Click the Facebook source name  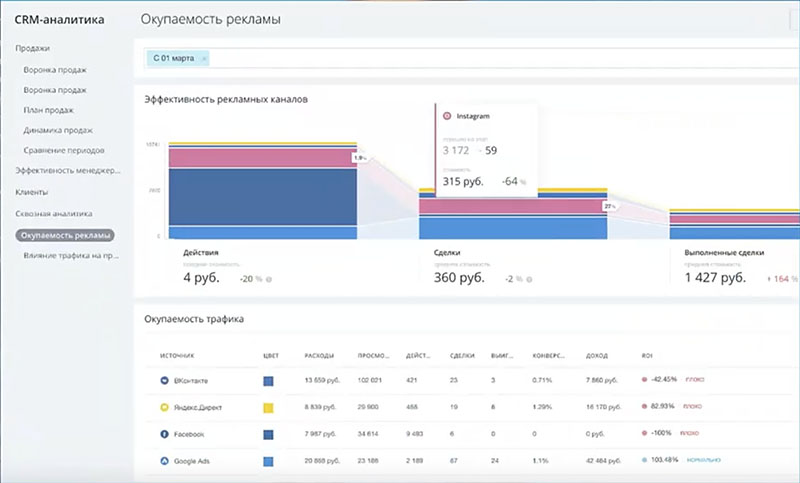[189, 435]
